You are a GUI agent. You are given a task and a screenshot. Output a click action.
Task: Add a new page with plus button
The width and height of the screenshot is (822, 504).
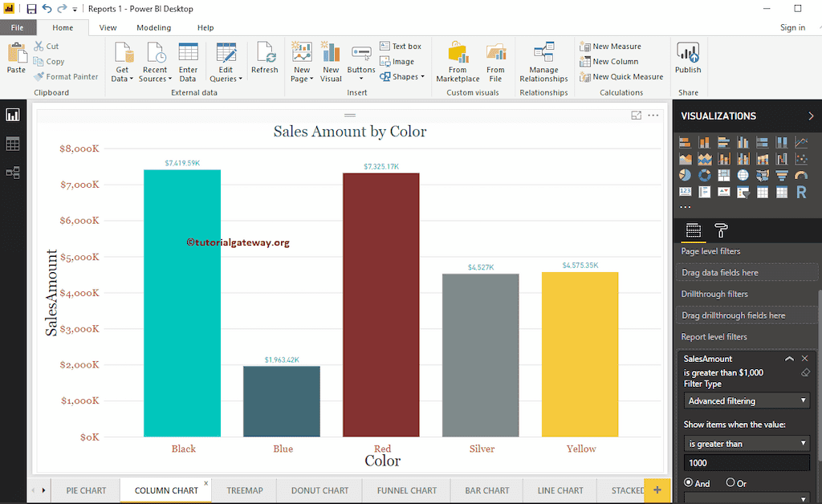pyautogui.click(x=657, y=490)
